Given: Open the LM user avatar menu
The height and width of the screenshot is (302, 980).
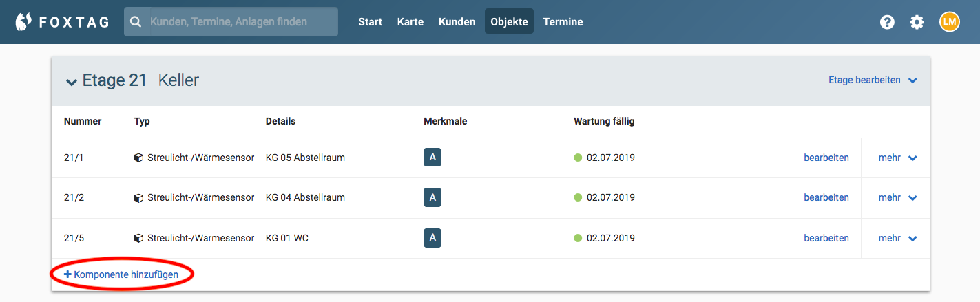Looking at the screenshot, I should tap(949, 22).
